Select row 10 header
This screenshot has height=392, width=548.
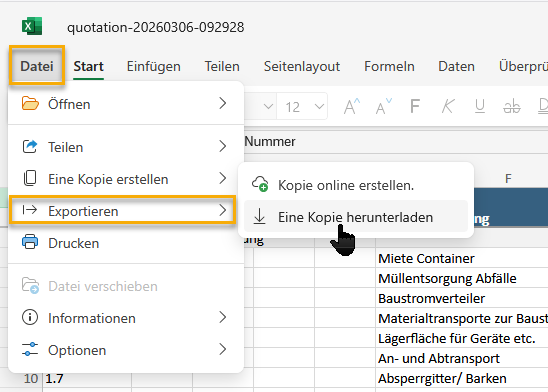30,378
